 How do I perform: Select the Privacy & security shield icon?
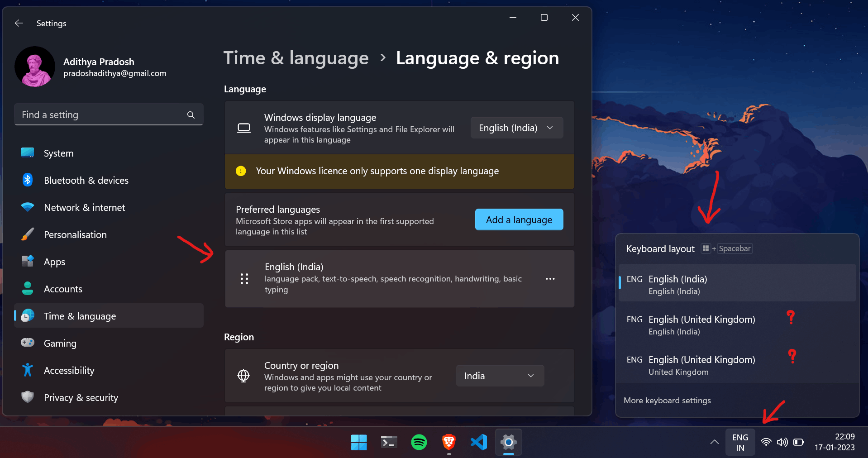click(x=28, y=397)
